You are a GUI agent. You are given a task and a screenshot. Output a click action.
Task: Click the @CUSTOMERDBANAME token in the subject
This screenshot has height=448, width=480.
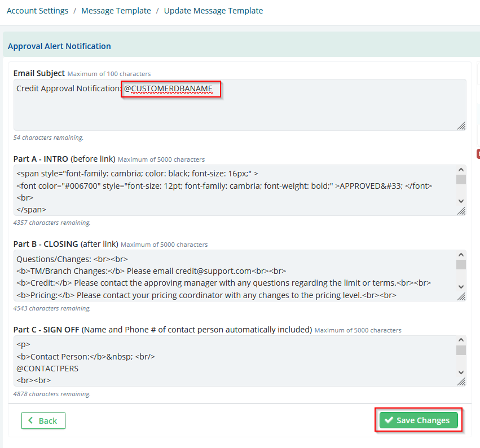[168, 88]
